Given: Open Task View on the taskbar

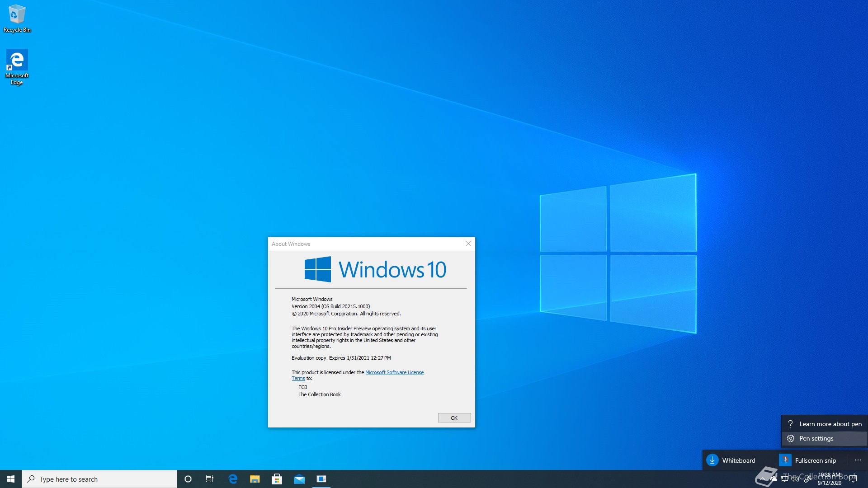Looking at the screenshot, I should click(210, 479).
